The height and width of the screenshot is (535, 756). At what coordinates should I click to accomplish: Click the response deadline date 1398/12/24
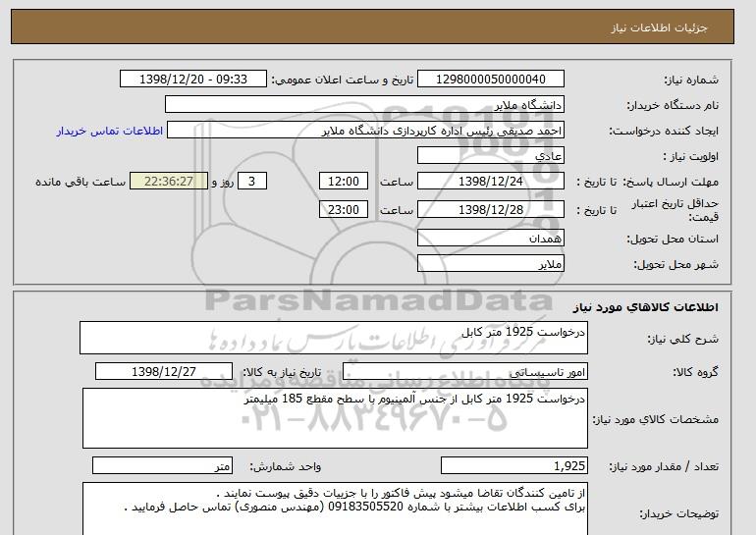490,182
